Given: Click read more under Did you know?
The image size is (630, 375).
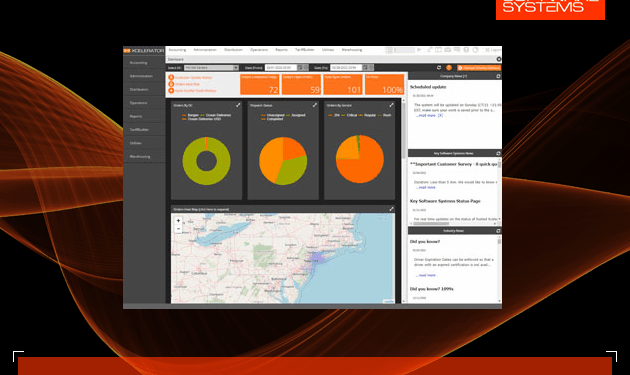Looking at the screenshot, I should [x=425, y=275].
